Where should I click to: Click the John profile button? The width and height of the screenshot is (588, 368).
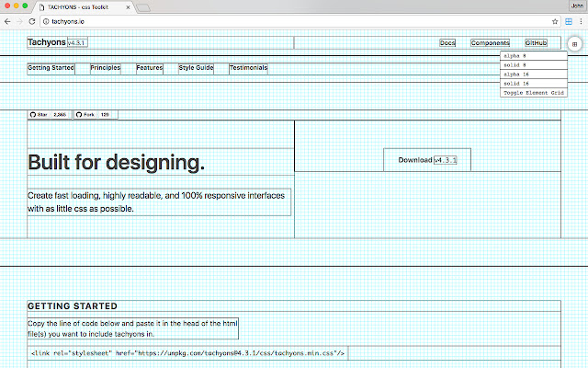click(x=577, y=6)
